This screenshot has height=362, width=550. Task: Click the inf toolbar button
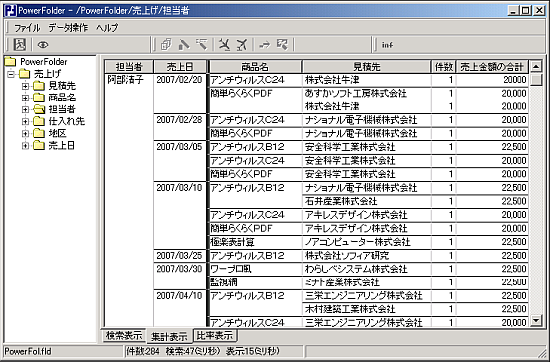(x=387, y=45)
